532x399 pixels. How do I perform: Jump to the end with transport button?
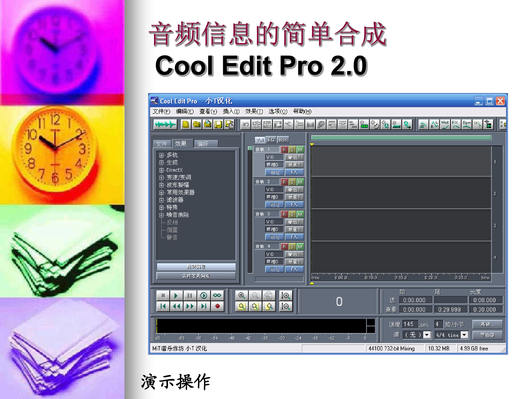tap(204, 306)
